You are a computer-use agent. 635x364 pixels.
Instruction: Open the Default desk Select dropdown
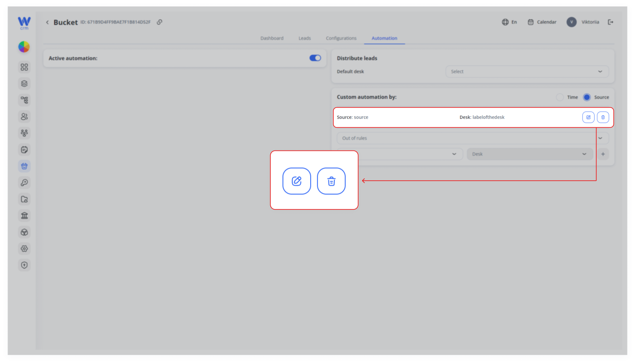527,71
